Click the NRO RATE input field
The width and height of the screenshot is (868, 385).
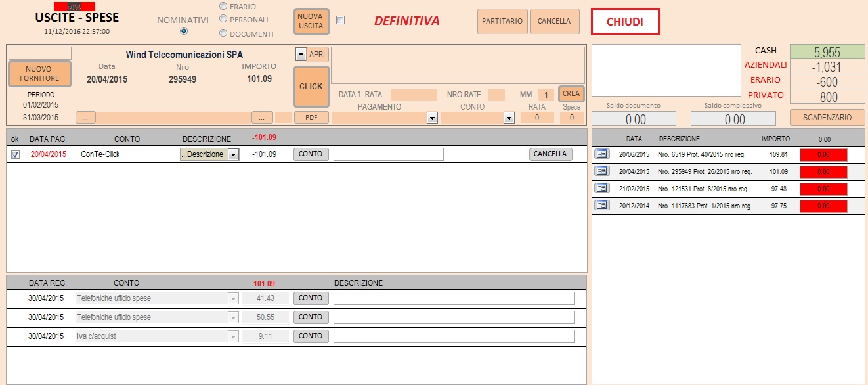click(x=496, y=95)
